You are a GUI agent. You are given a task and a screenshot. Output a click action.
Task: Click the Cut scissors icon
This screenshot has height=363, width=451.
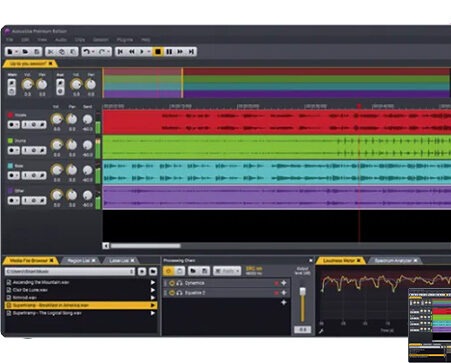click(x=51, y=52)
